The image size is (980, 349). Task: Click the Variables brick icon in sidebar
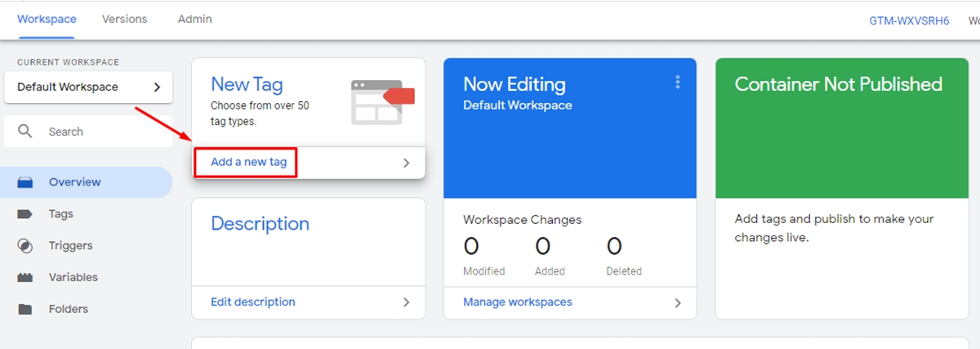(x=25, y=278)
